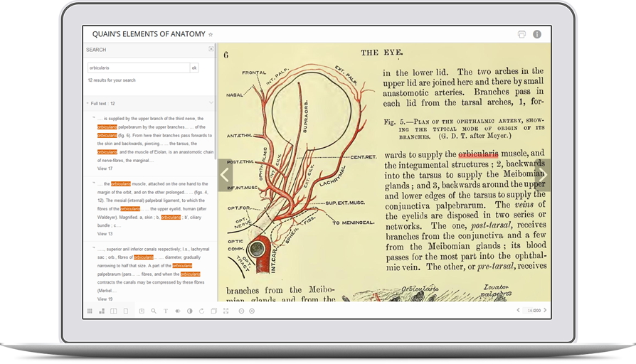Flip to previous page with left overlay arrow

click(225, 175)
